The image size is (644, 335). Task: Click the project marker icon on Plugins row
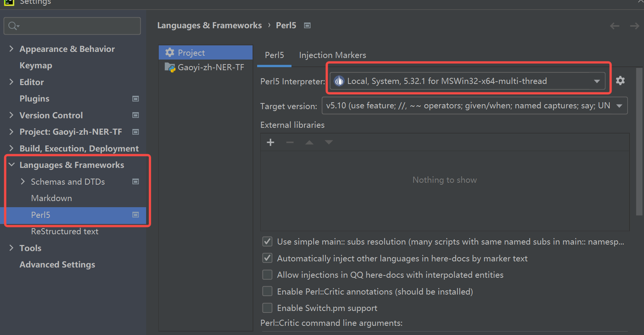point(135,98)
